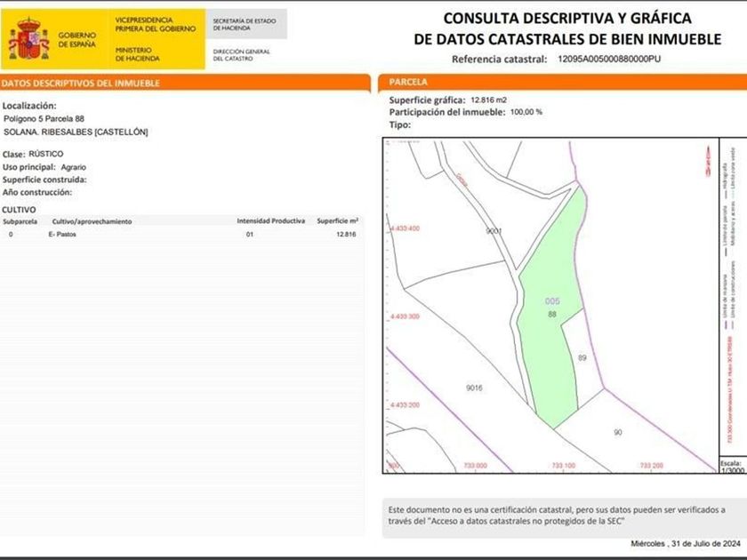Click the Superficie m² column header
The width and height of the screenshot is (747, 560).
[x=337, y=221]
